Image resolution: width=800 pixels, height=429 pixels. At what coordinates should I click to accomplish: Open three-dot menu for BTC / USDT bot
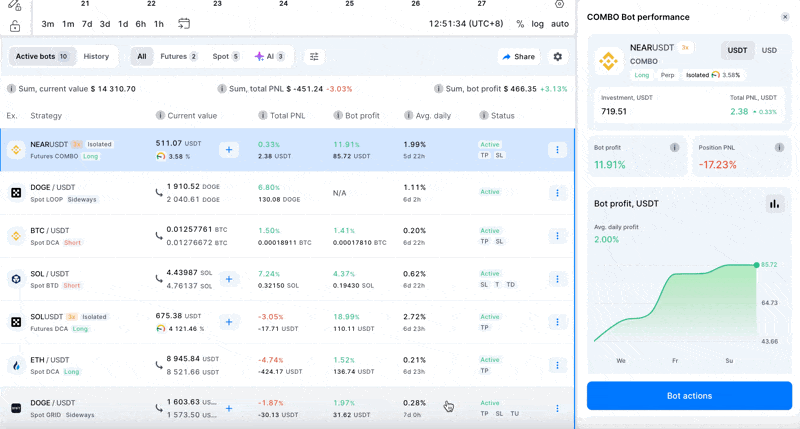tap(557, 236)
